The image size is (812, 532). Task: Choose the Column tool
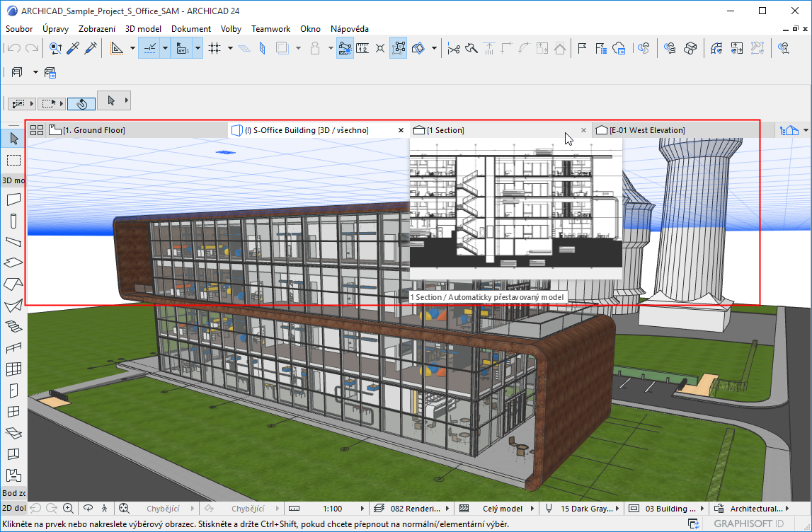click(14, 221)
